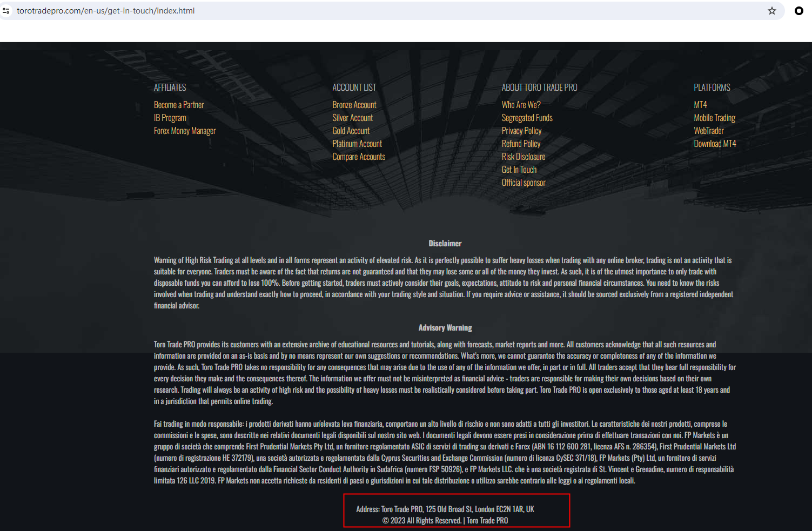The height and width of the screenshot is (531, 812).
Task: Launch the WebTrader link
Action: 709,131
